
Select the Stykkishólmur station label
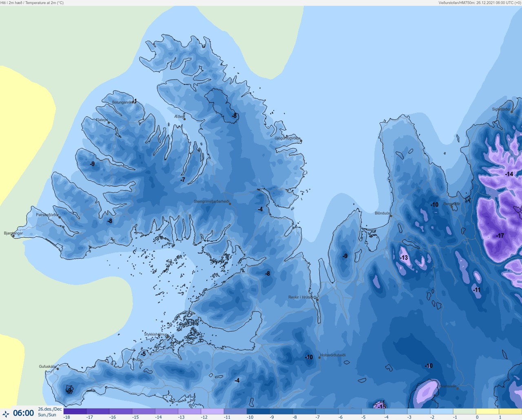(x=156, y=334)
